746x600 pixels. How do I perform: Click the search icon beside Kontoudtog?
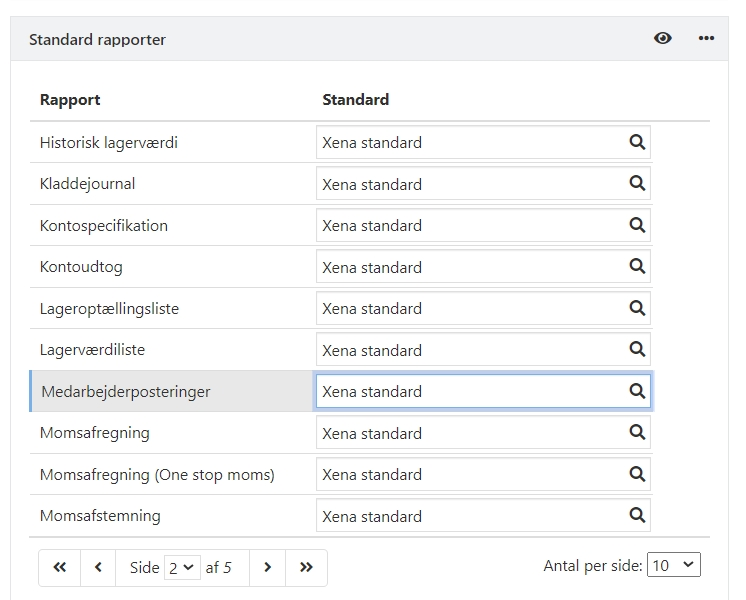click(x=637, y=267)
